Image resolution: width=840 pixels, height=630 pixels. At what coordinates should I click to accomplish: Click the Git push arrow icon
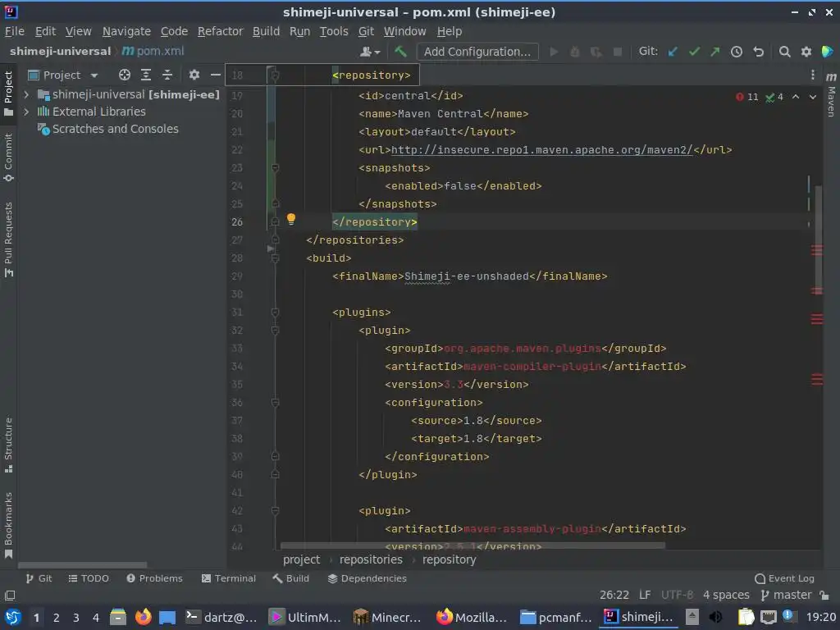[715, 52]
